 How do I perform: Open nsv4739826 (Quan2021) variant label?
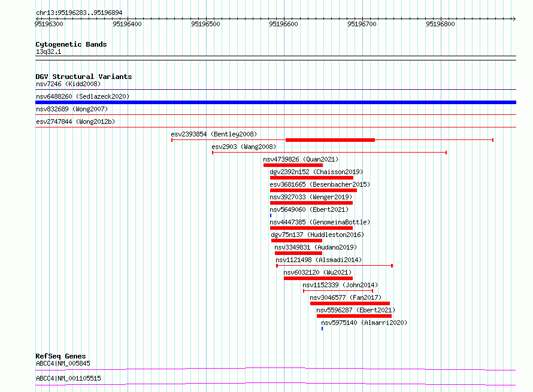click(x=301, y=159)
